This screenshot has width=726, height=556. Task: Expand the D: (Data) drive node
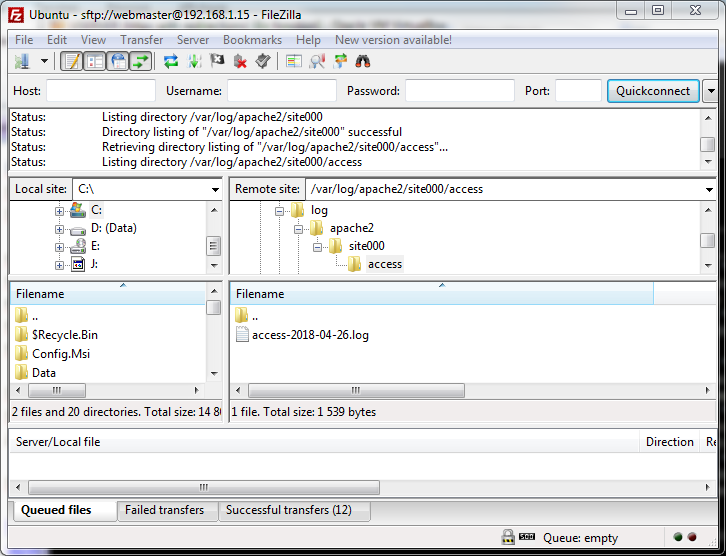pos(59,229)
